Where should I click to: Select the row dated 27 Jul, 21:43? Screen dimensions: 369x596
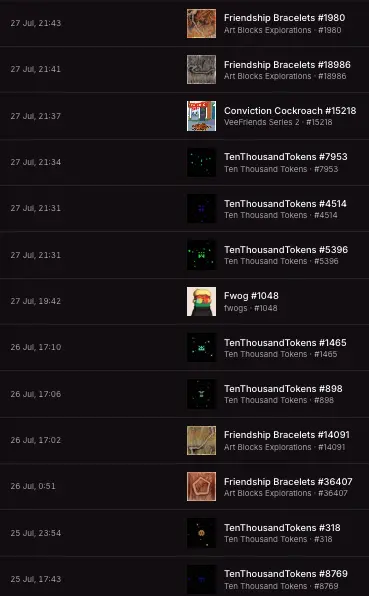pyautogui.click(x=184, y=24)
